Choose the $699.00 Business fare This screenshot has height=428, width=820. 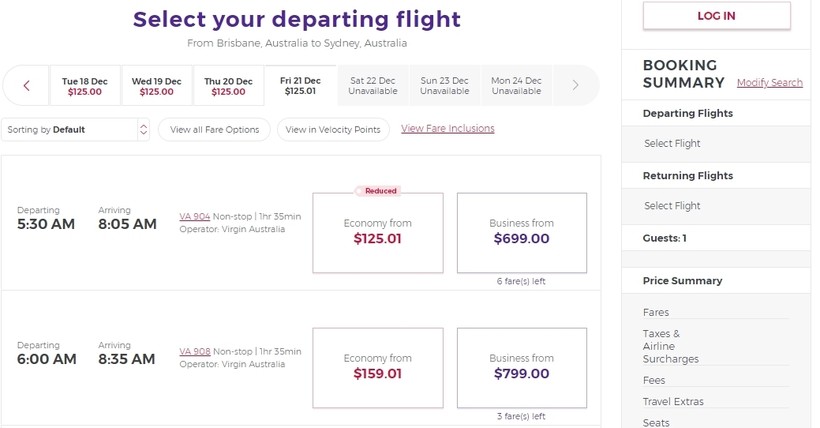[x=522, y=232]
